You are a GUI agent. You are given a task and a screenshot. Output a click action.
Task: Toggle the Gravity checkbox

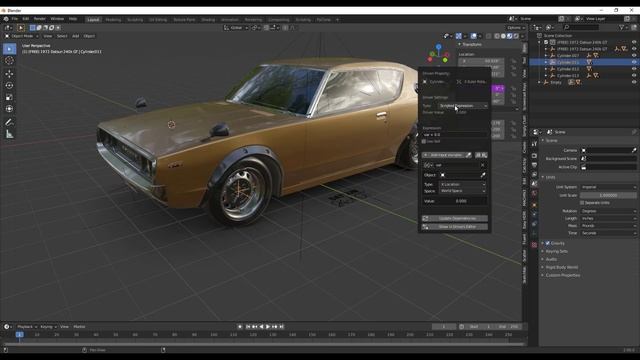[548, 243]
